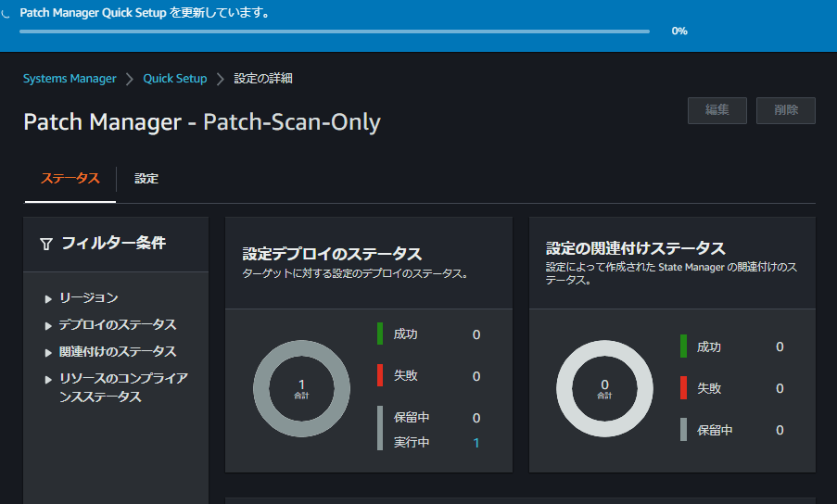Click the red 失敗 swatch in deploy status
837x504 pixels.
pyautogui.click(x=380, y=375)
